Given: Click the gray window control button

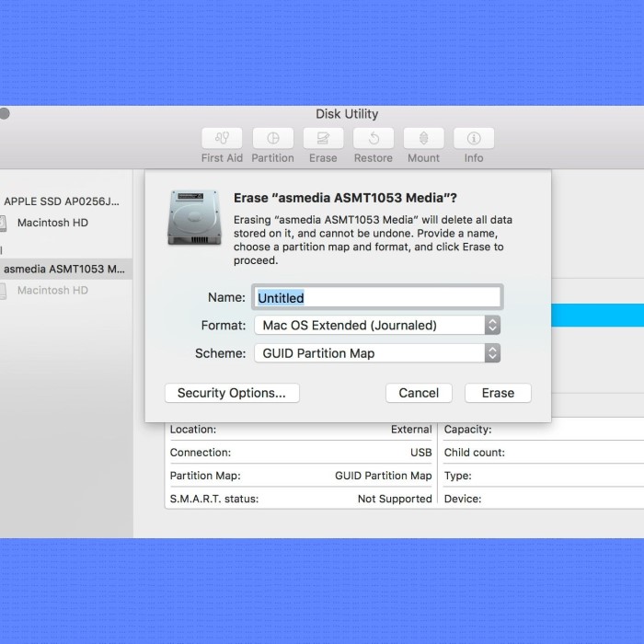Looking at the screenshot, I should click(4, 113).
